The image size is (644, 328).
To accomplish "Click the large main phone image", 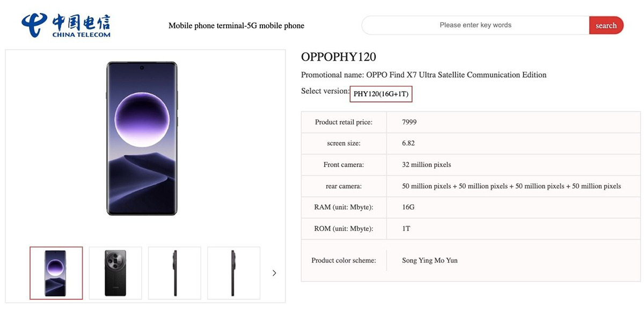I will [x=142, y=138].
